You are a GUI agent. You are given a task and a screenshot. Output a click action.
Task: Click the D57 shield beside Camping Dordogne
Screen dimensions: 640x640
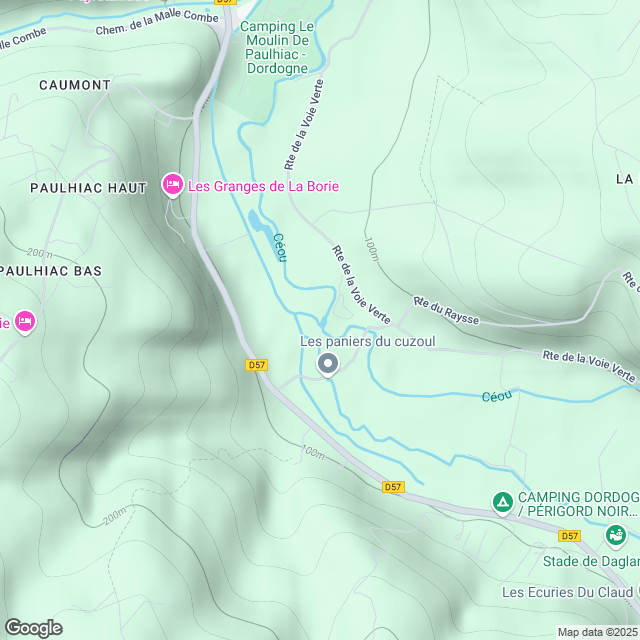pos(569,536)
